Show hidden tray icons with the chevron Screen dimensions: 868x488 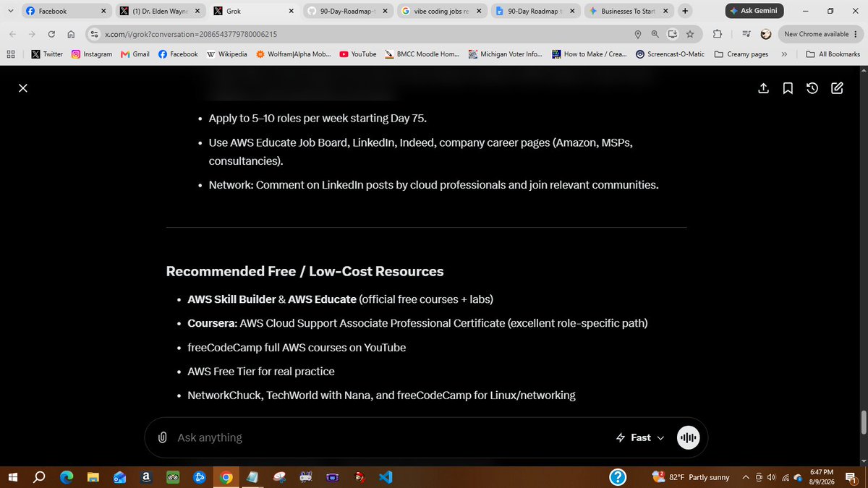click(x=746, y=477)
